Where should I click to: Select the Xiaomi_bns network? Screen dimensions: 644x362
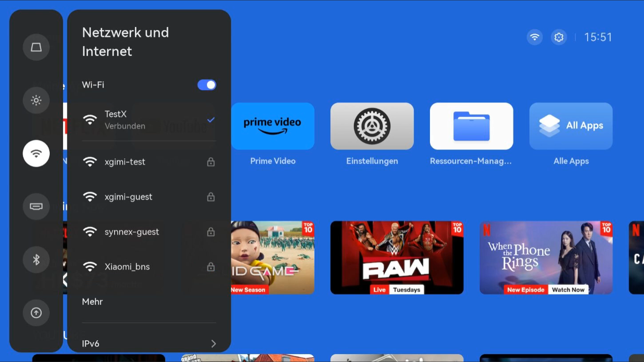tap(149, 267)
